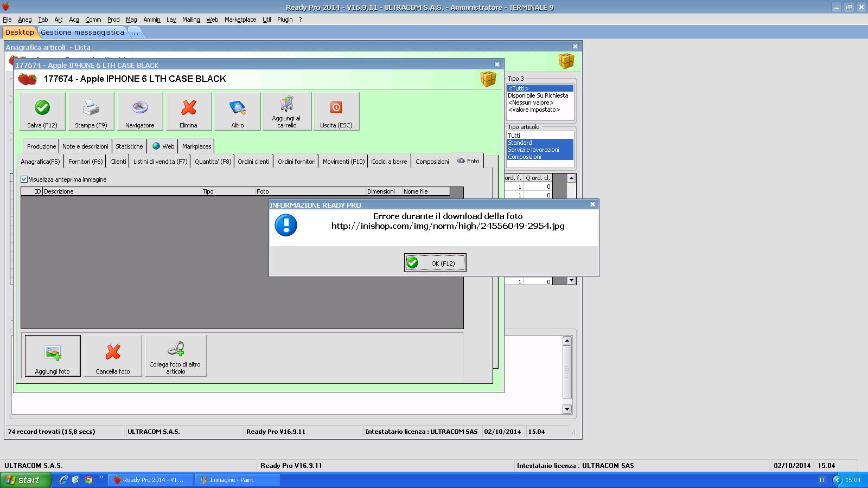Click the Salva (F12) green checkmark button
Viewport: 868px width, 488px height.
coord(42,111)
